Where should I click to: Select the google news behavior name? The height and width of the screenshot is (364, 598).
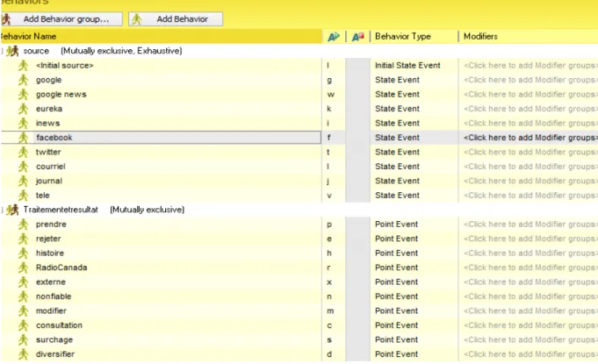point(61,95)
